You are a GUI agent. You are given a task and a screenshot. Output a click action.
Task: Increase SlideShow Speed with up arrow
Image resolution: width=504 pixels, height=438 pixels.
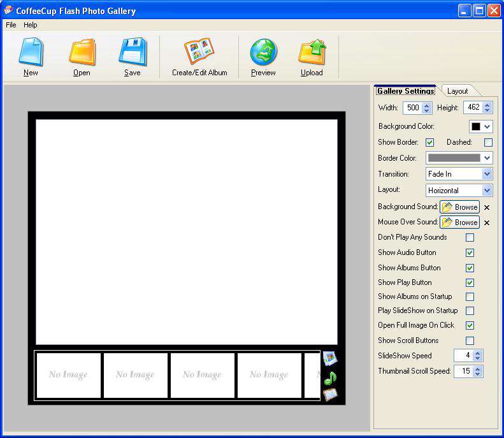tap(478, 353)
